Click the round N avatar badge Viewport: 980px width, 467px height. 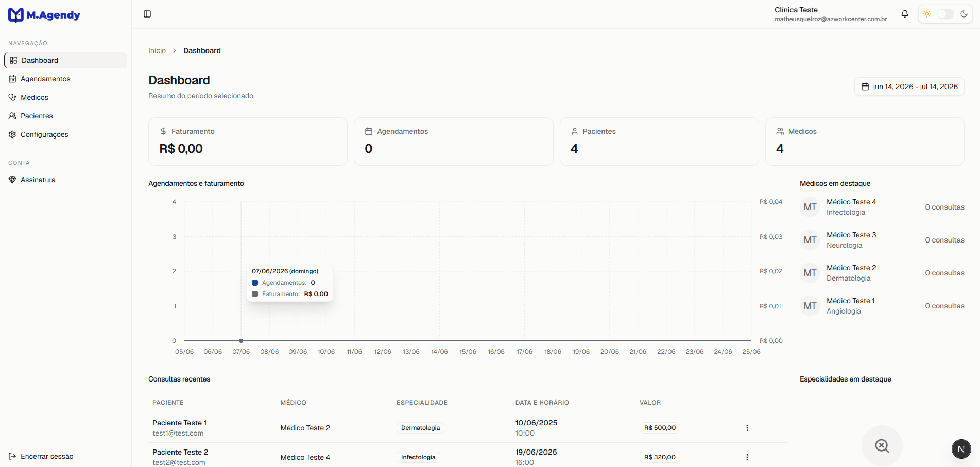961,449
